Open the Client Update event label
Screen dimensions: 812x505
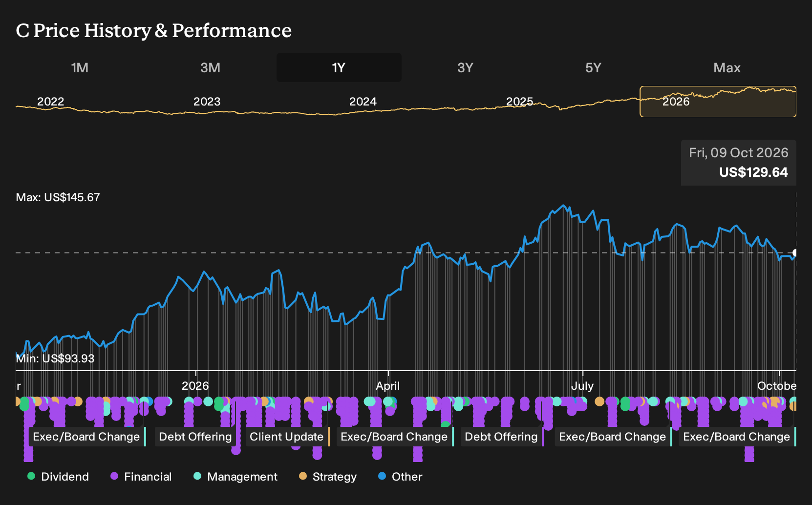pyautogui.click(x=287, y=437)
